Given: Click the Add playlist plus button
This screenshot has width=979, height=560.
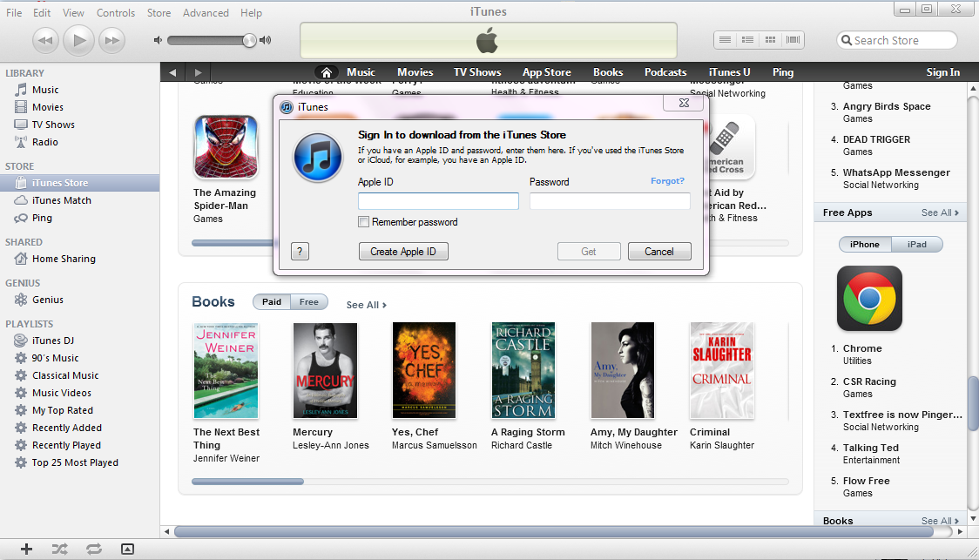Looking at the screenshot, I should pyautogui.click(x=26, y=550).
